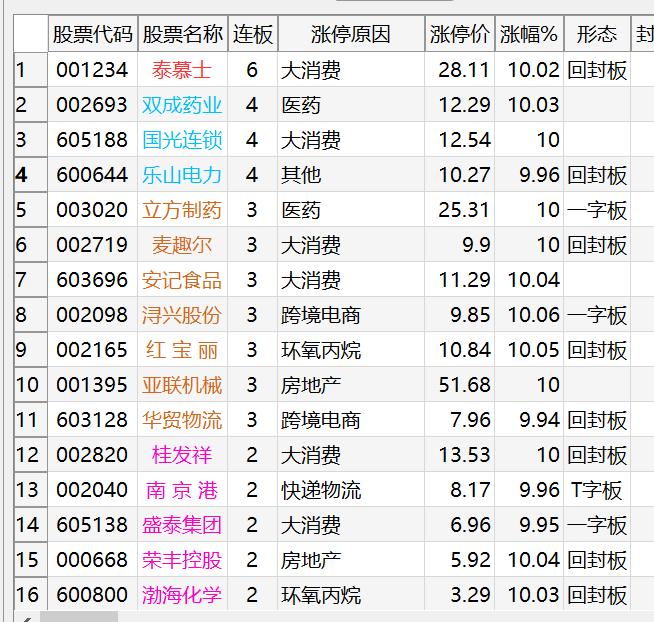The width and height of the screenshot is (654, 622).
Task: Select stock code 001395
Action: pyautogui.click(x=92, y=385)
